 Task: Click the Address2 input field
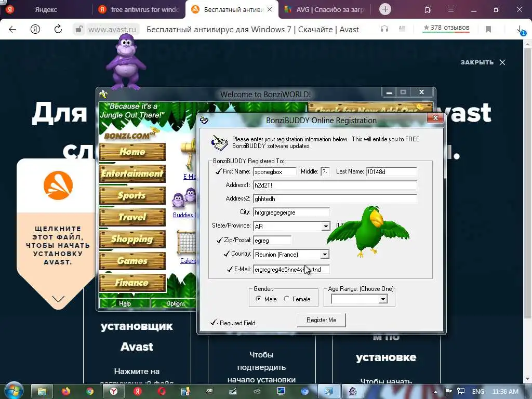click(x=335, y=199)
